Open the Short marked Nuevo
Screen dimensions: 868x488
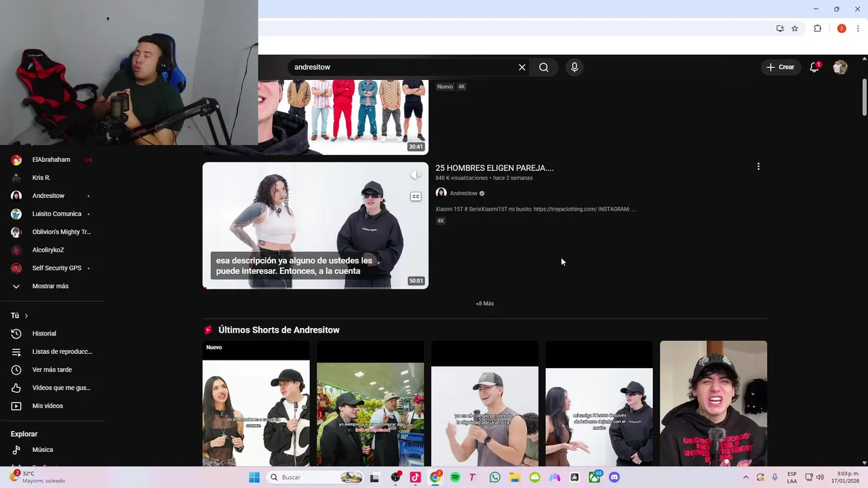pyautogui.click(x=256, y=403)
